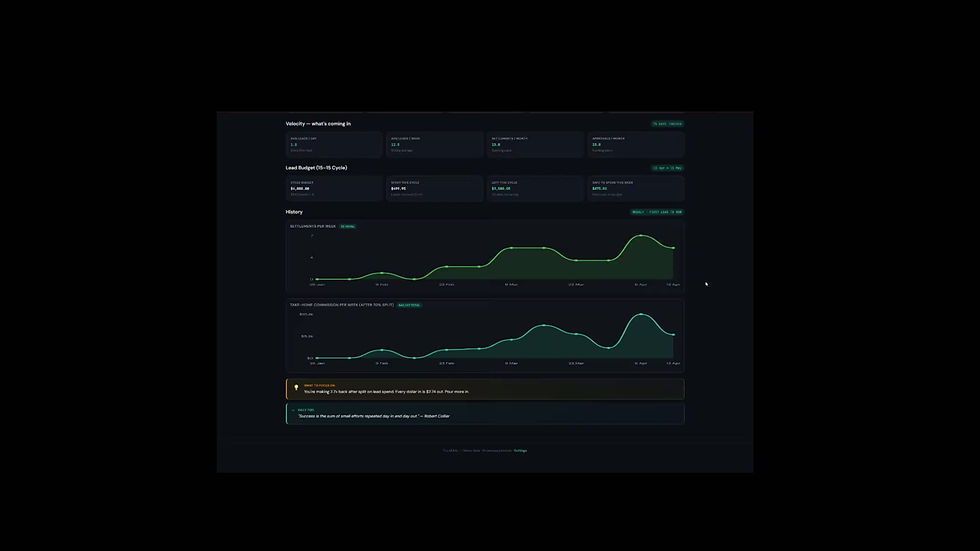The height and width of the screenshot is (551, 980).
Task: Click the Approvals / Month card
Action: (636, 144)
